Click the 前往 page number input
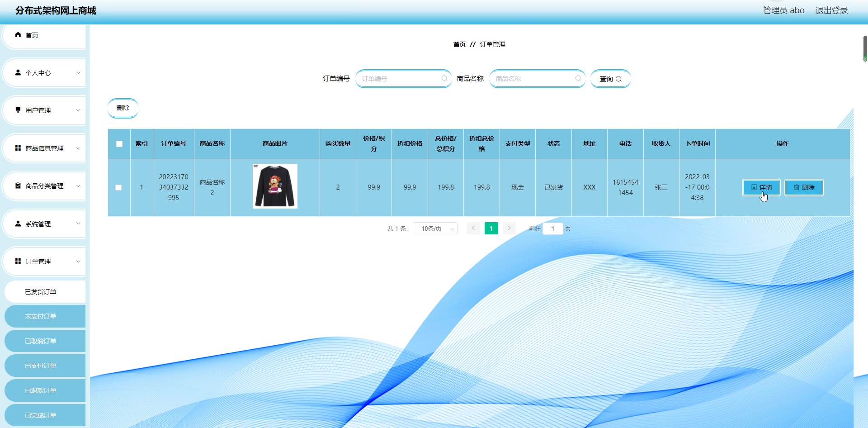Image resolution: width=868 pixels, height=428 pixels. click(552, 228)
